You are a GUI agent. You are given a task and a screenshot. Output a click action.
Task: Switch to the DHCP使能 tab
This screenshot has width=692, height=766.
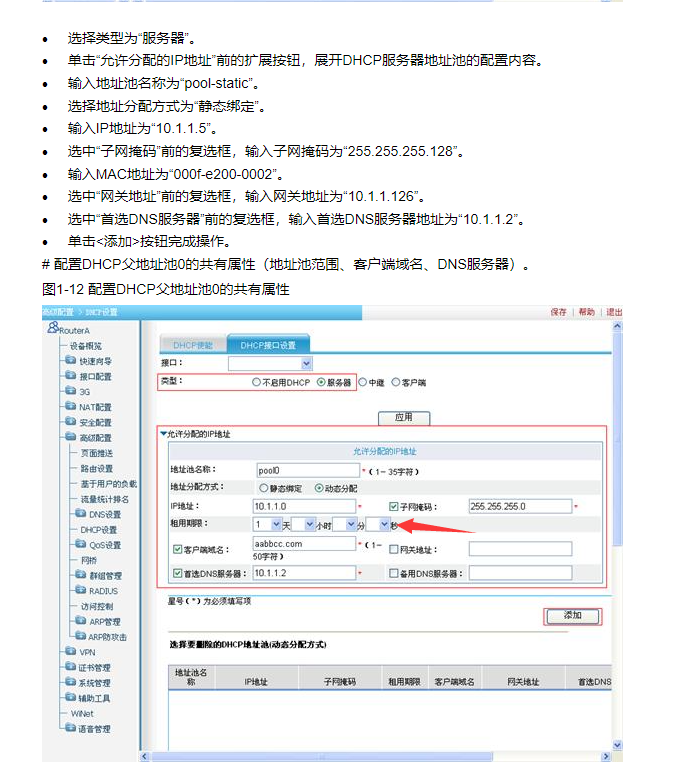[193, 345]
